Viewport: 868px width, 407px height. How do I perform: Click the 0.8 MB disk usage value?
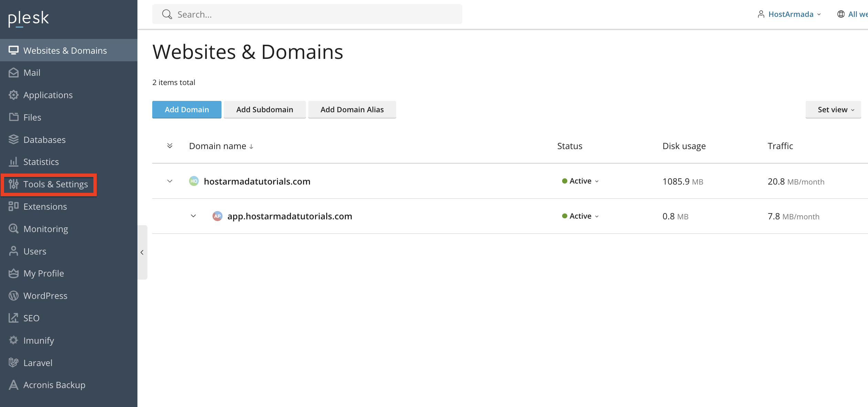[x=675, y=216]
